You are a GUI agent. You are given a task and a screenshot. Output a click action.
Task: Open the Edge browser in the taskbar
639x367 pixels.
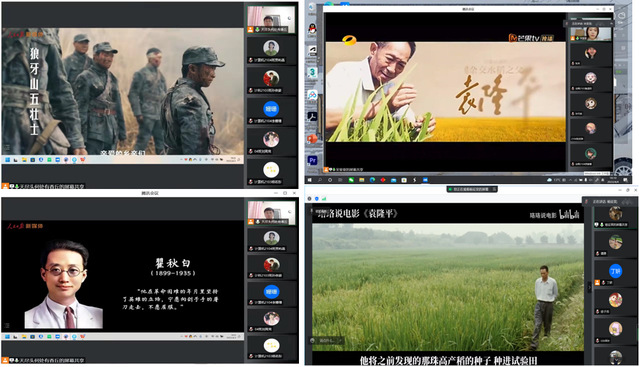pyautogui.click(x=372, y=180)
